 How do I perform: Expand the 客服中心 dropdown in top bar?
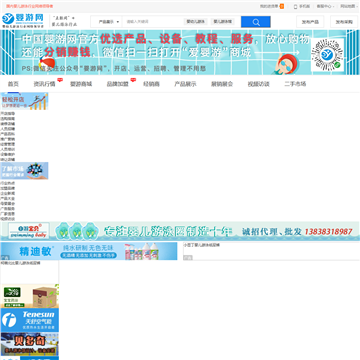click(x=325, y=6)
